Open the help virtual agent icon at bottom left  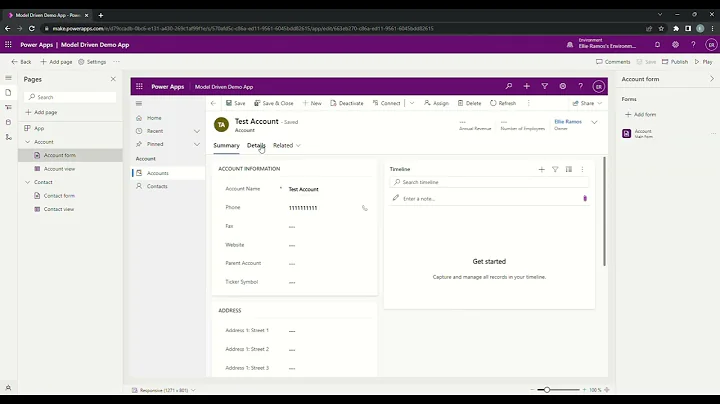coord(8,388)
